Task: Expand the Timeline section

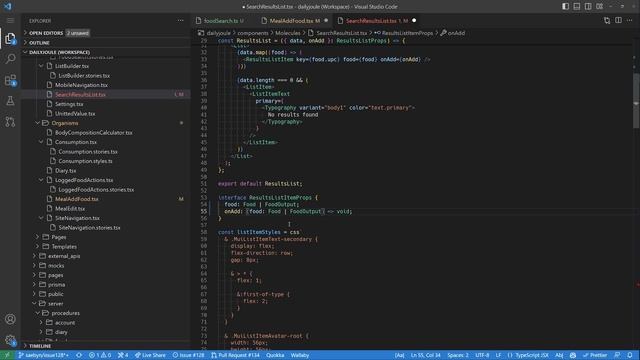Action: tap(40, 346)
